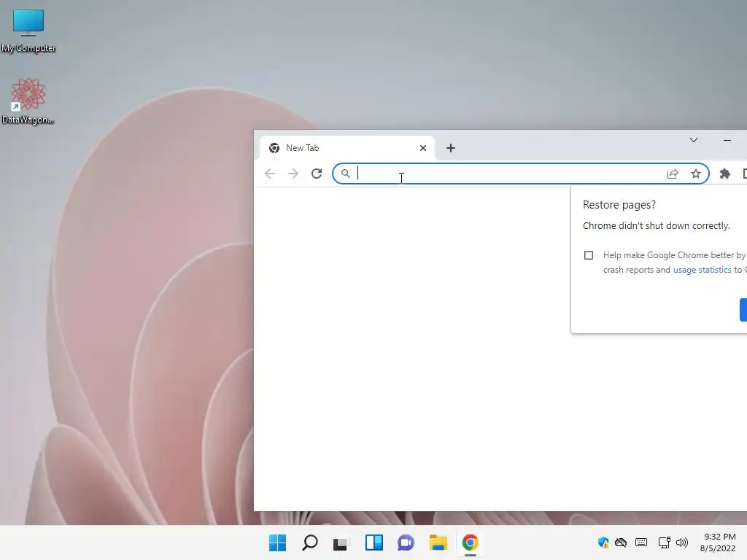Open the Windows Start menu
The height and width of the screenshot is (560, 747).
[278, 542]
